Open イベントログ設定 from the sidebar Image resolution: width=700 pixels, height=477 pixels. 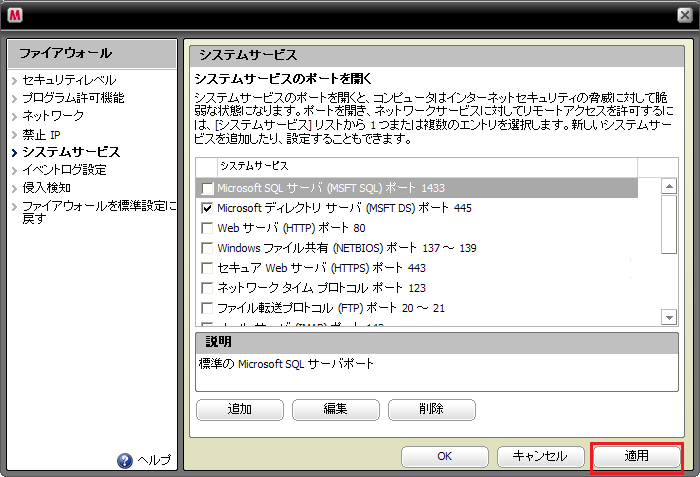[x=64, y=170]
